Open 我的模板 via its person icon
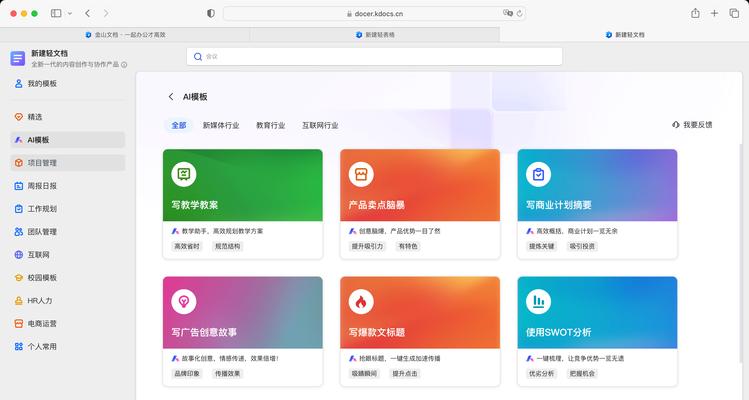Screen dimensions: 749x400 pyautogui.click(x=19, y=84)
